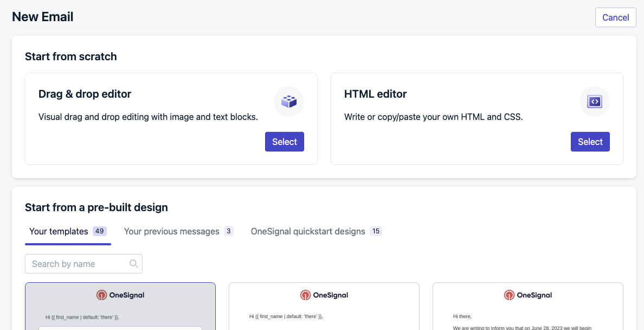The height and width of the screenshot is (330, 644).
Task: Click the Drag & drop editor heading
Action: (85, 94)
